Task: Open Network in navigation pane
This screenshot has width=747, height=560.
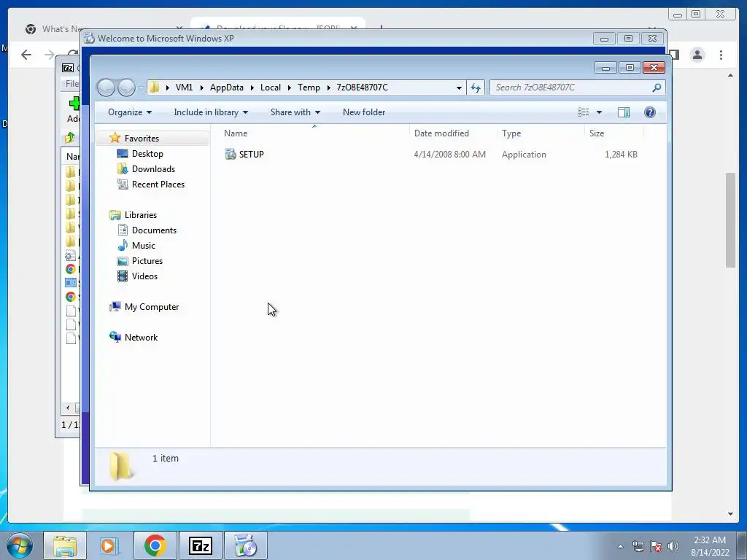Action: 141,337
